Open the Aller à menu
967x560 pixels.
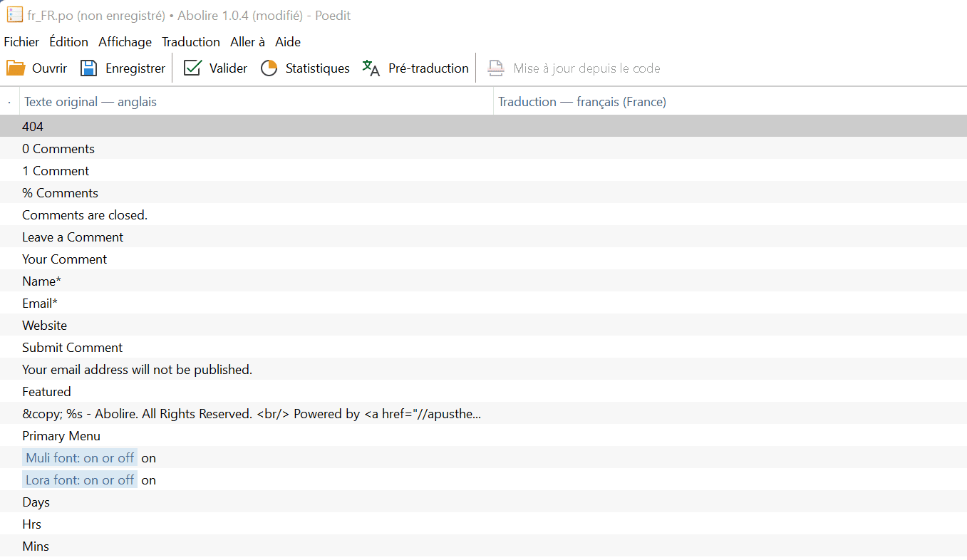coord(247,42)
